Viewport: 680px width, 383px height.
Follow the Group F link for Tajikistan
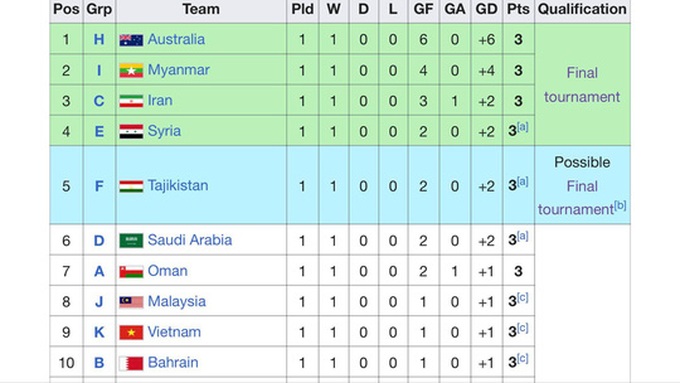pos(99,186)
